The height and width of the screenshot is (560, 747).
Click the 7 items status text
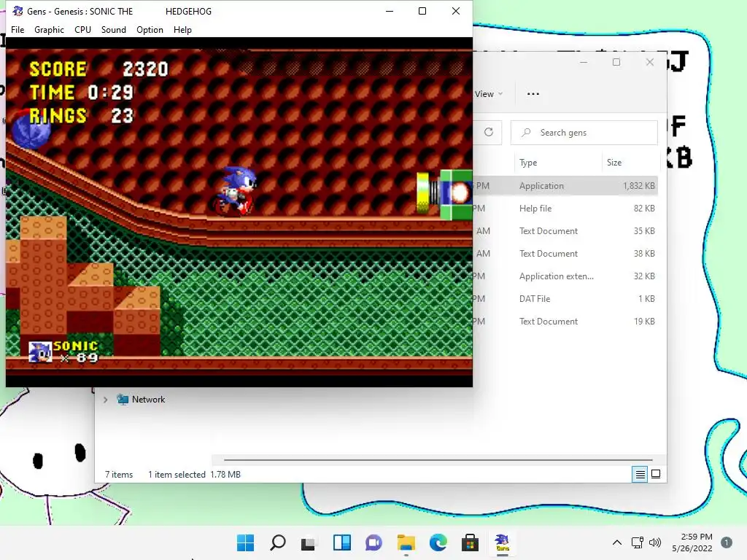point(119,474)
